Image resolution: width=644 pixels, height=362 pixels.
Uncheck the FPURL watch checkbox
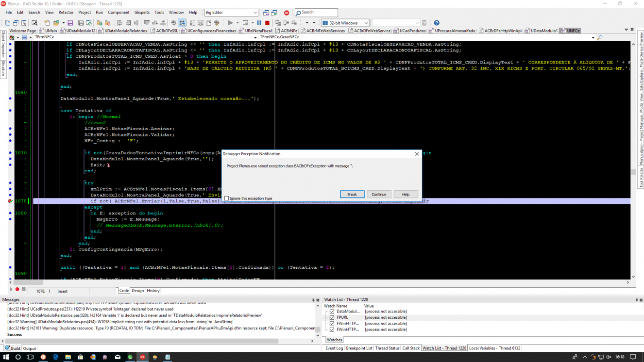332,317
